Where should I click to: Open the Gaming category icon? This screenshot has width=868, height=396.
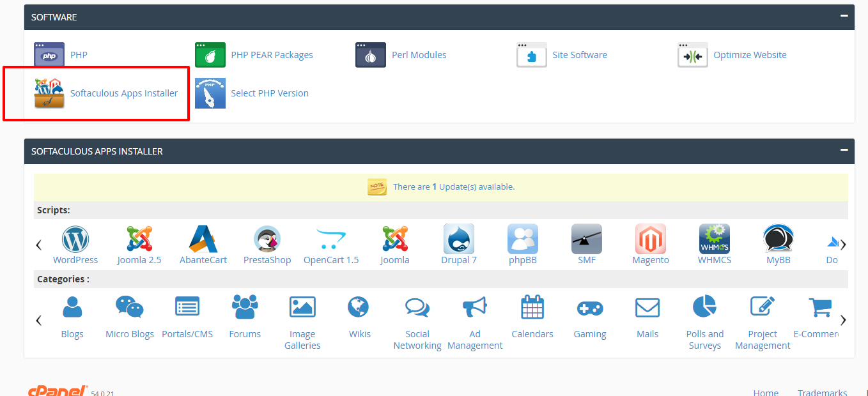(x=590, y=308)
